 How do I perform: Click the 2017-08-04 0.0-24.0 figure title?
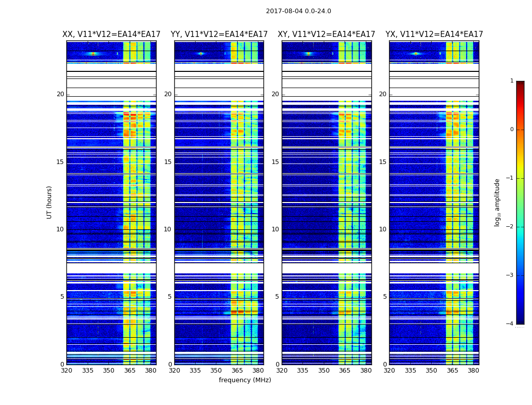298,11
